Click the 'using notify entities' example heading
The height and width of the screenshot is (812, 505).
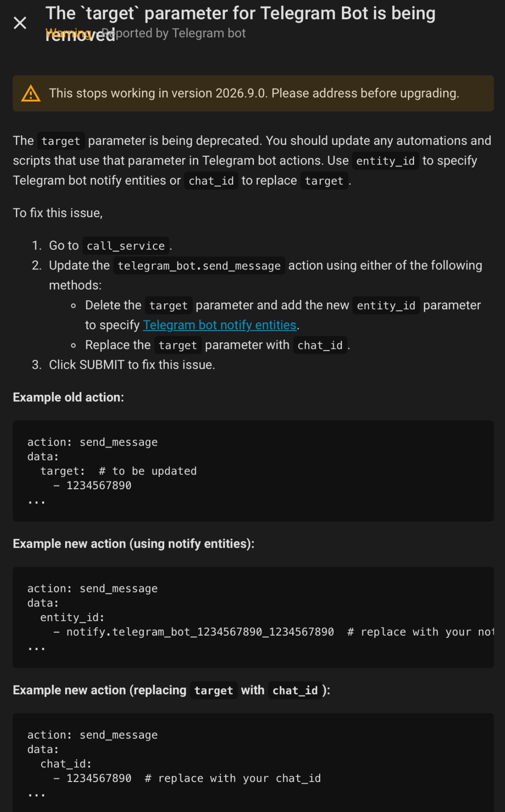point(133,543)
